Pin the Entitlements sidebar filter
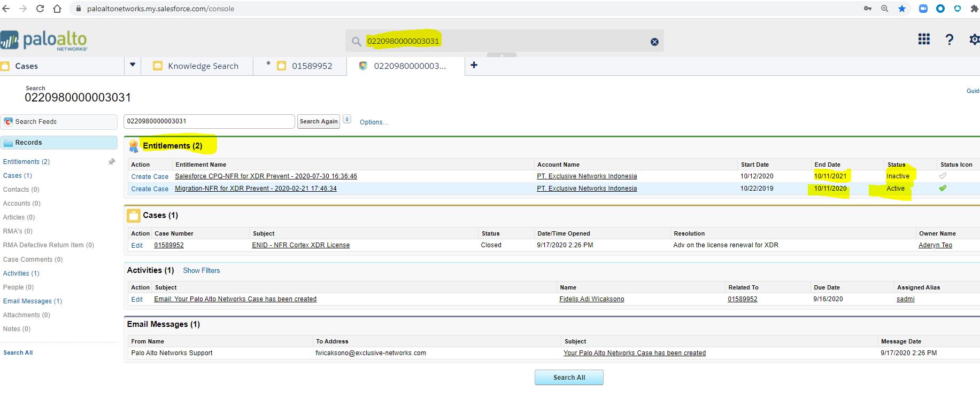This screenshot has width=980, height=415. click(x=111, y=161)
